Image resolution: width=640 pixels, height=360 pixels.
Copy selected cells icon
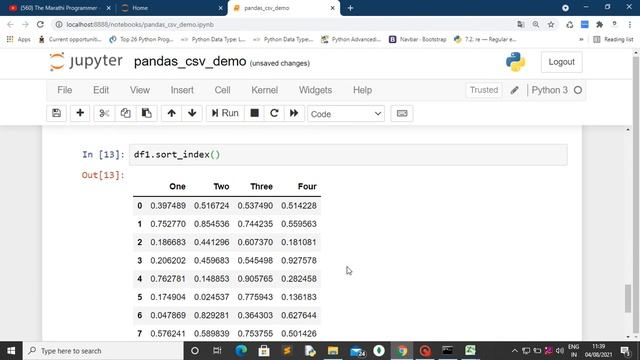coord(125,113)
